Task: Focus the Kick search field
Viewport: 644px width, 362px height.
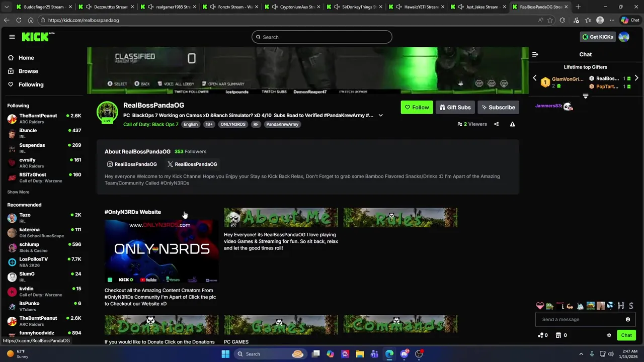Action: [x=322, y=37]
